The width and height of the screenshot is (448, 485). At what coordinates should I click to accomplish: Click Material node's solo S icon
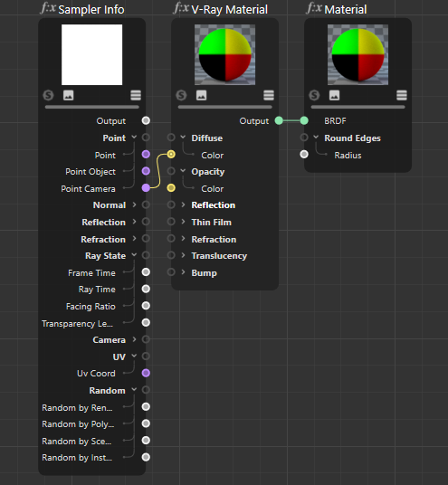point(314,95)
